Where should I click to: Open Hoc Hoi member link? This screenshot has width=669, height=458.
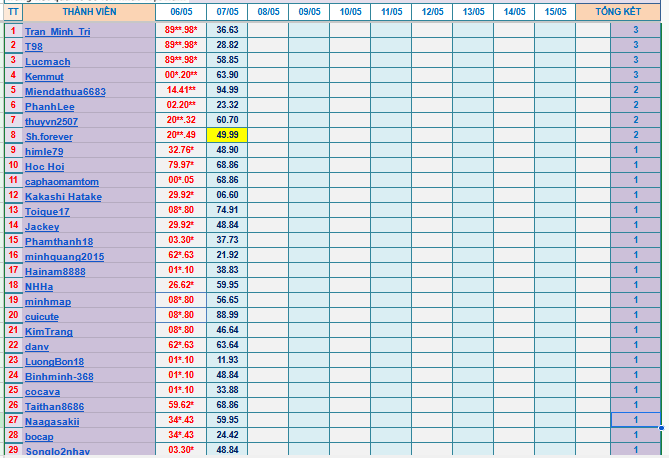click(45, 166)
